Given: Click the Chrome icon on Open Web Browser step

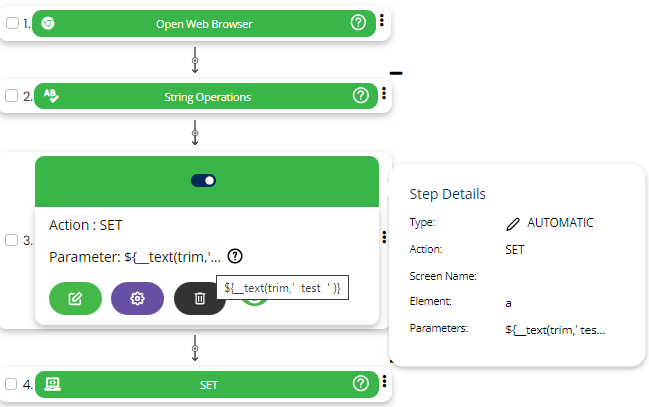Looking at the screenshot, I should coord(47,23).
